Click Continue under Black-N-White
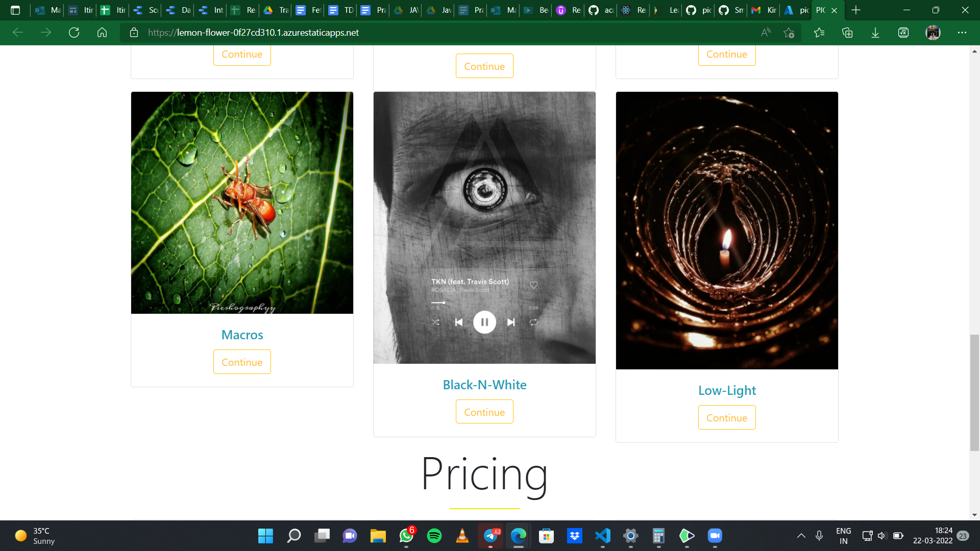This screenshot has width=980, height=551. coord(484,412)
